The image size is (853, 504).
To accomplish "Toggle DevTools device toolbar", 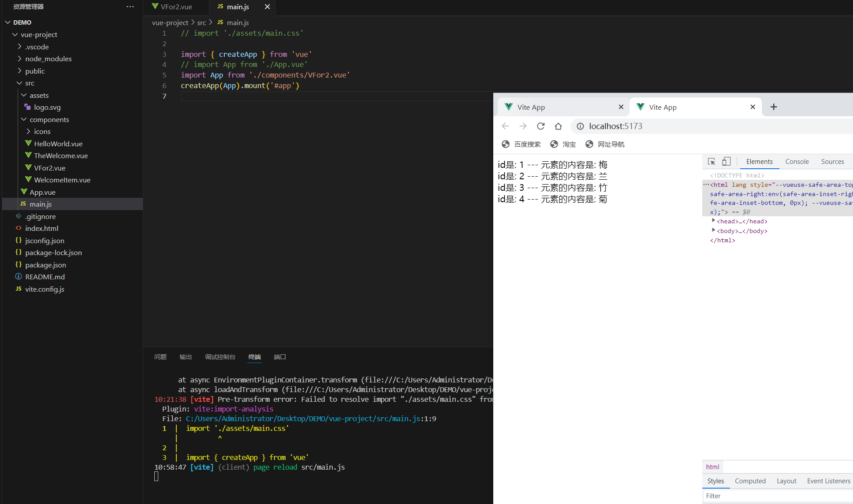I will pyautogui.click(x=726, y=162).
